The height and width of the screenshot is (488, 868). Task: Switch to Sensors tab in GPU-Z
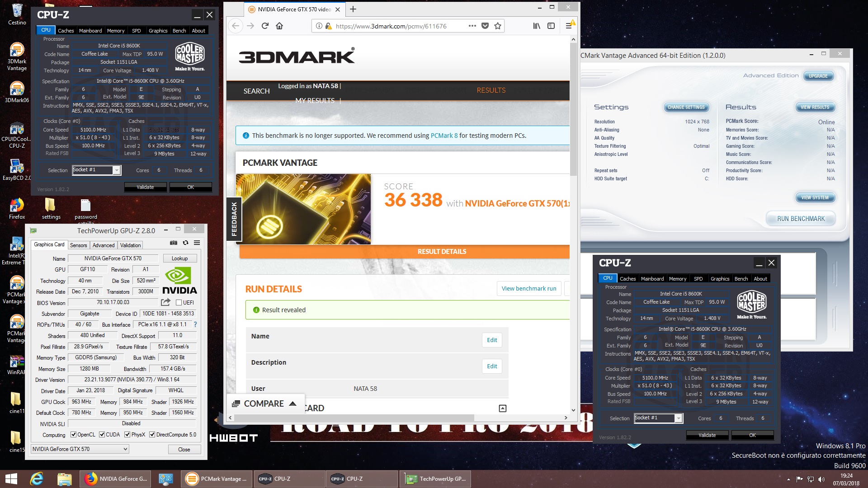78,245
